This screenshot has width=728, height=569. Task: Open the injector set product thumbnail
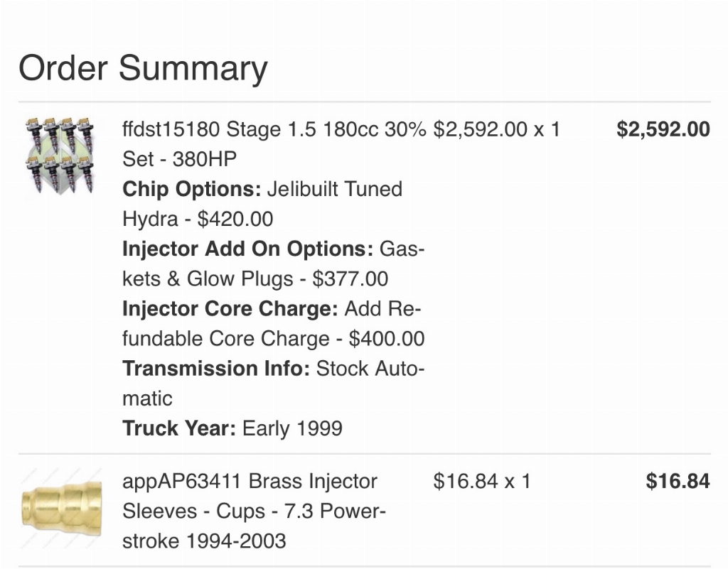[x=60, y=156]
